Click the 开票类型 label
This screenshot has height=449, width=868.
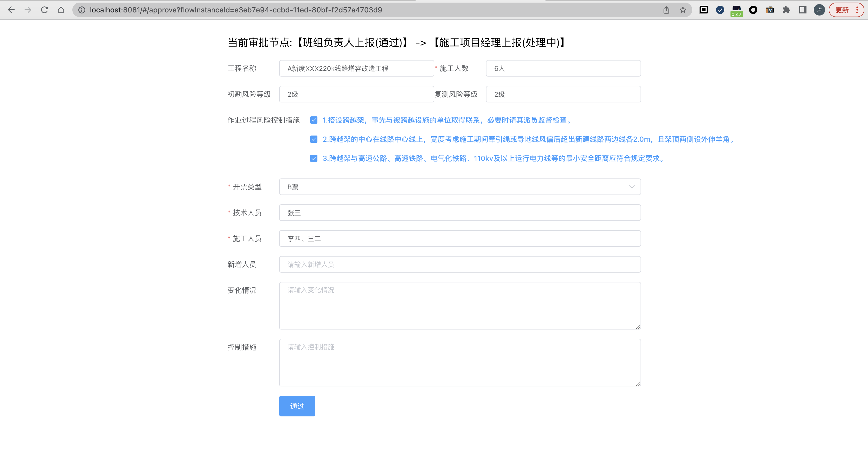tap(247, 187)
